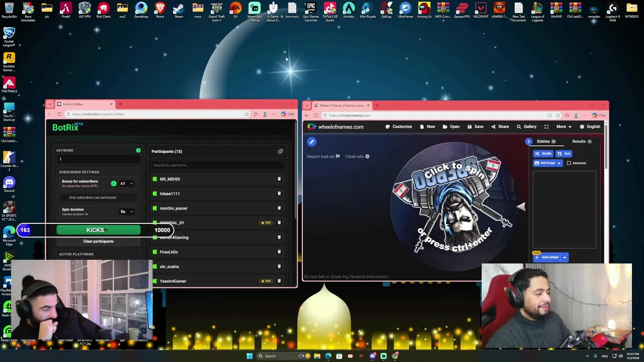Open Brave desktop shortcut
Screen dimensions: 644x362
160,10
